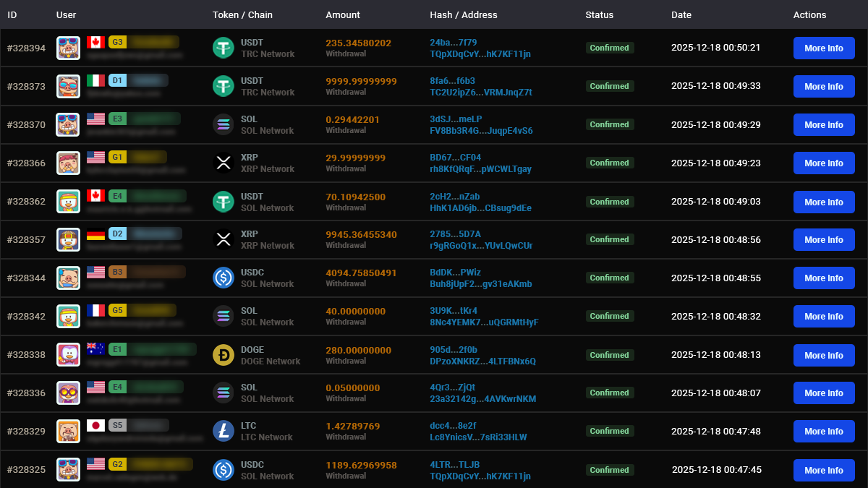Select the G5 rank badge in row #328342
Image resolution: width=868 pixels, height=488 pixels.
[x=117, y=310]
